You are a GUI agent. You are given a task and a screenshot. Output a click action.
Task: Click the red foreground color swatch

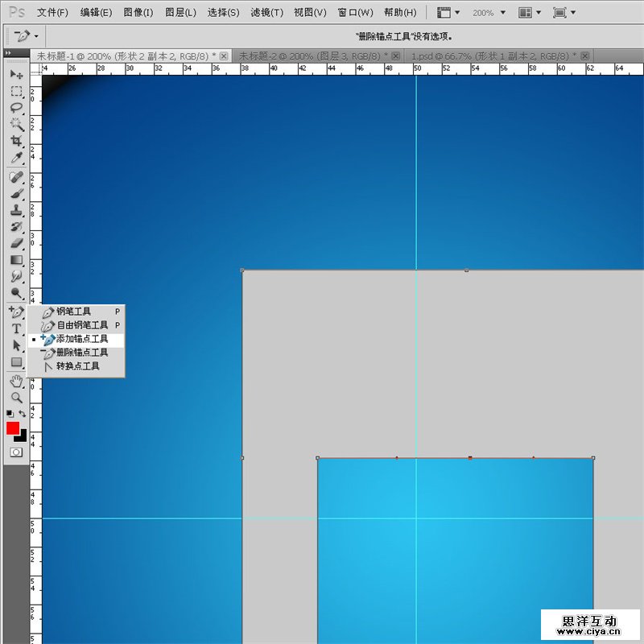(x=13, y=428)
